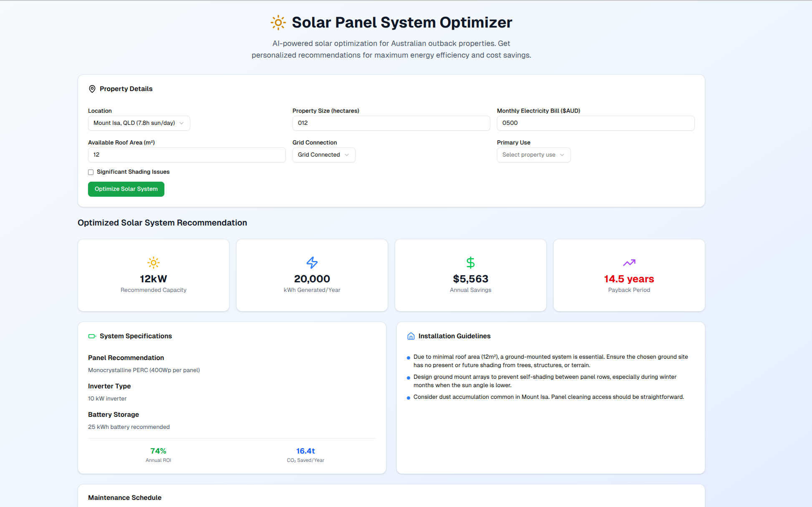Click the dollar sign icon above Annual Savings
Image resolution: width=812 pixels, height=507 pixels.
[470, 263]
